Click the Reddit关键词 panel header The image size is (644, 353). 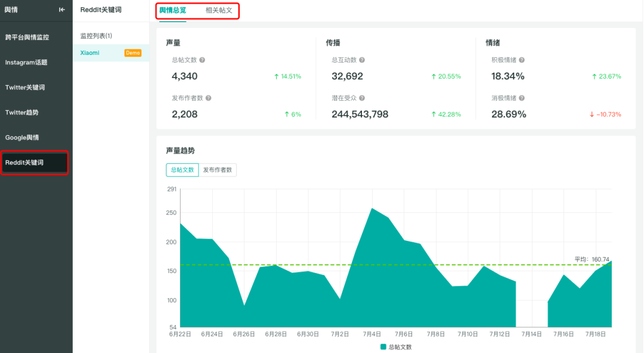[x=101, y=10]
